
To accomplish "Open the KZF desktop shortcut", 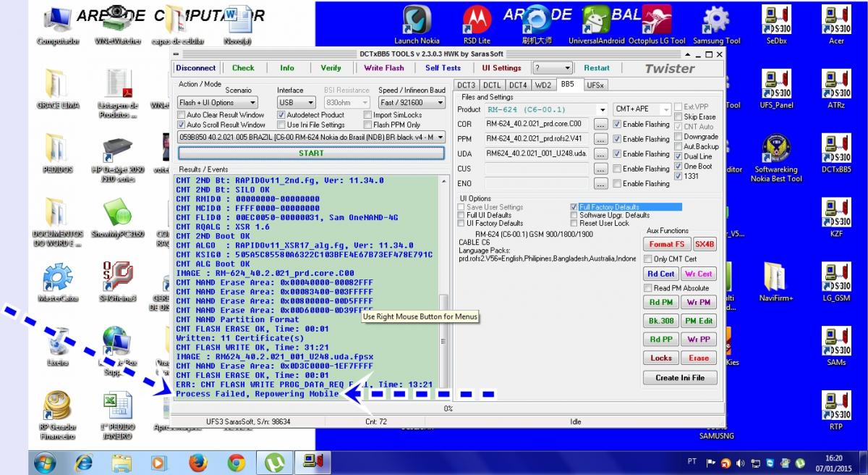I will point(836,217).
